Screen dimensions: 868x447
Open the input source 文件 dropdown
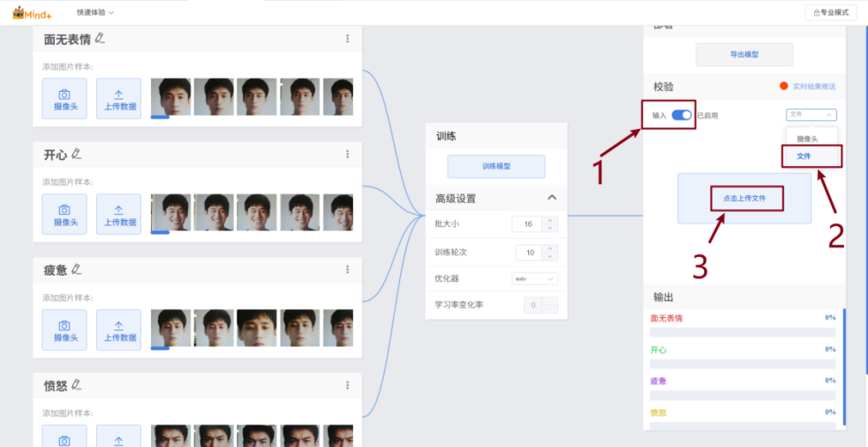pos(811,115)
